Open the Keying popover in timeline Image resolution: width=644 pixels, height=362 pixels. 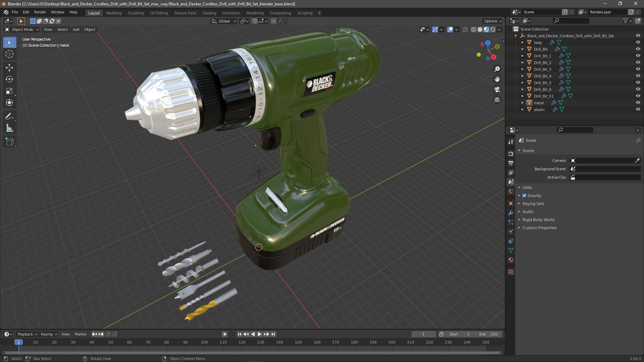pos(49,334)
